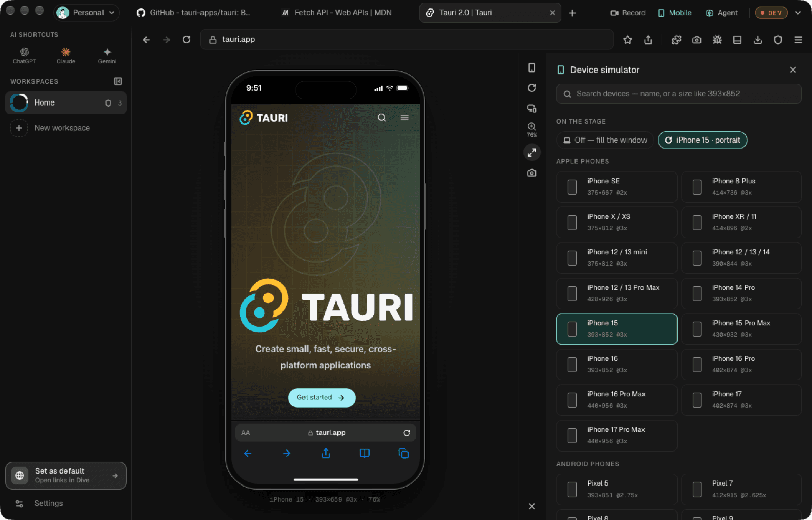812x520 pixels.
Task: Open a new tab with plus button
Action: 572,13
